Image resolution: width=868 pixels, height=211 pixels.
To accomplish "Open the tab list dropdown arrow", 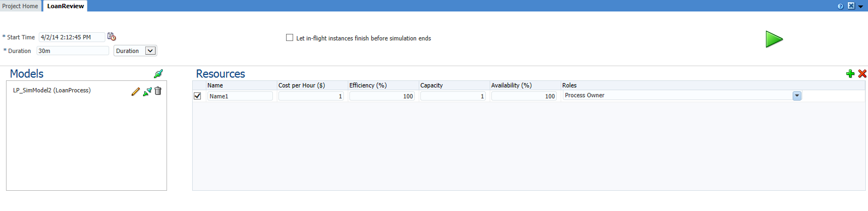I will (861, 7).
